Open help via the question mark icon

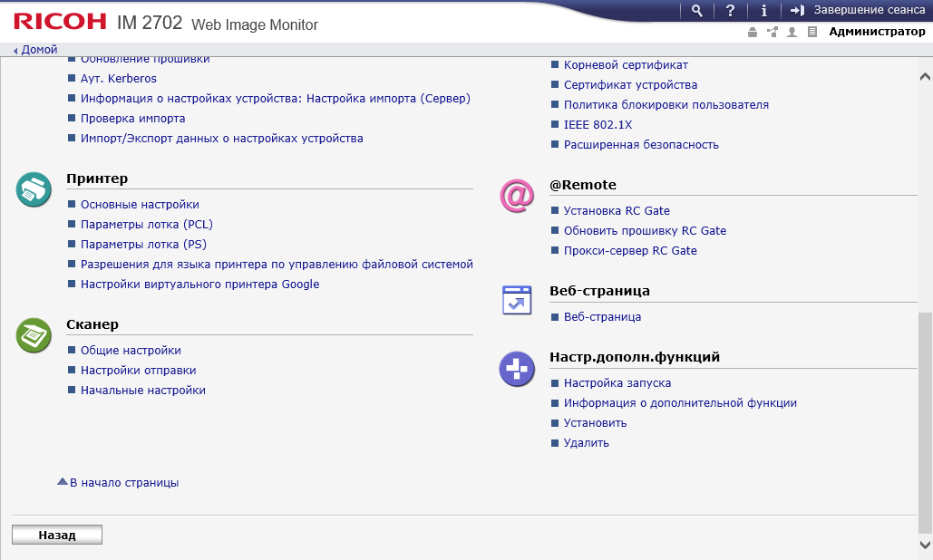click(730, 10)
